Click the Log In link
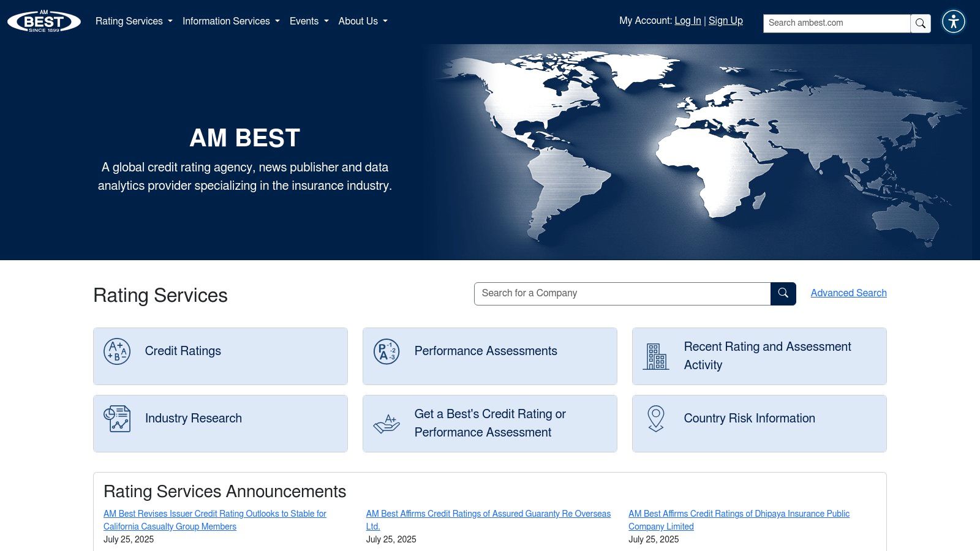980x551 pixels. click(x=687, y=21)
